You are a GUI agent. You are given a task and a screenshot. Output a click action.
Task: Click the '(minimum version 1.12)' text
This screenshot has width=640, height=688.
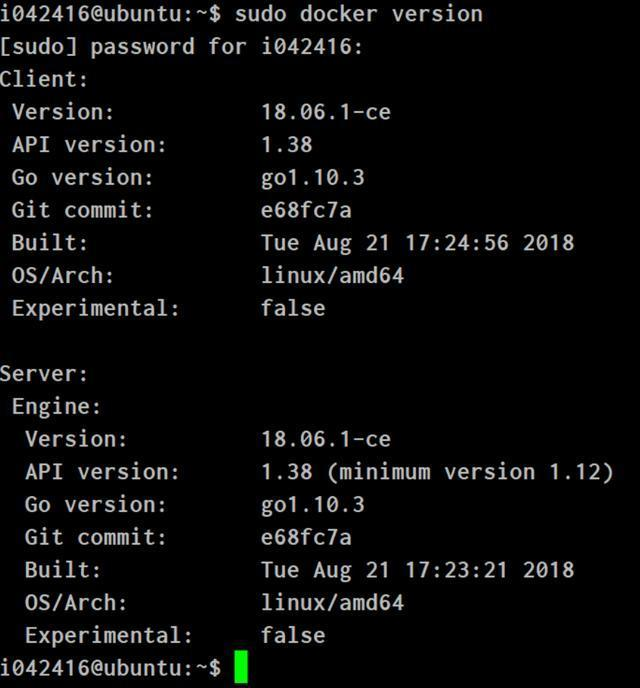[x=470, y=473]
